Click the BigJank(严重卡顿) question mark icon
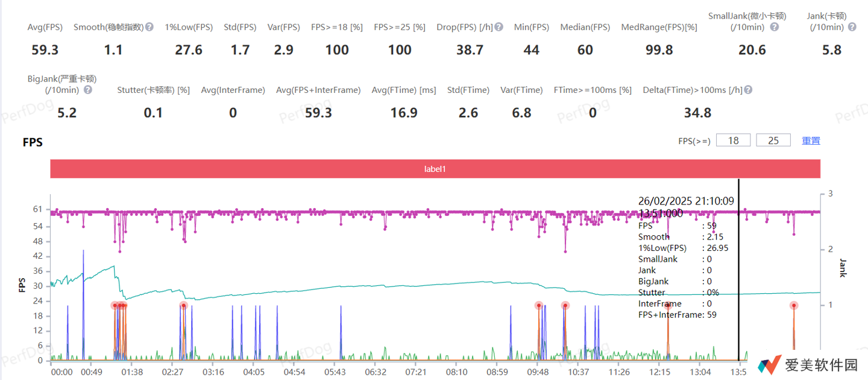Image resolution: width=868 pixels, height=380 pixels. (x=88, y=90)
